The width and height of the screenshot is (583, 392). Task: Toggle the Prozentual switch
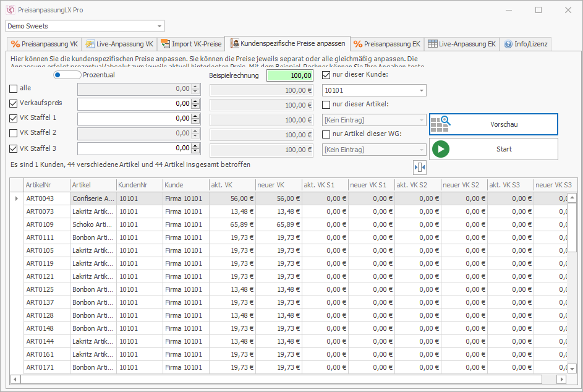click(67, 75)
